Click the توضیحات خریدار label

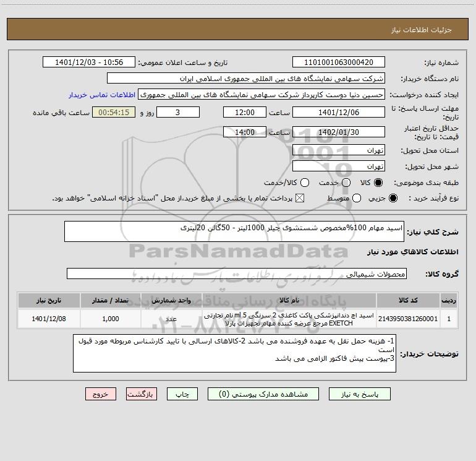[429, 354]
